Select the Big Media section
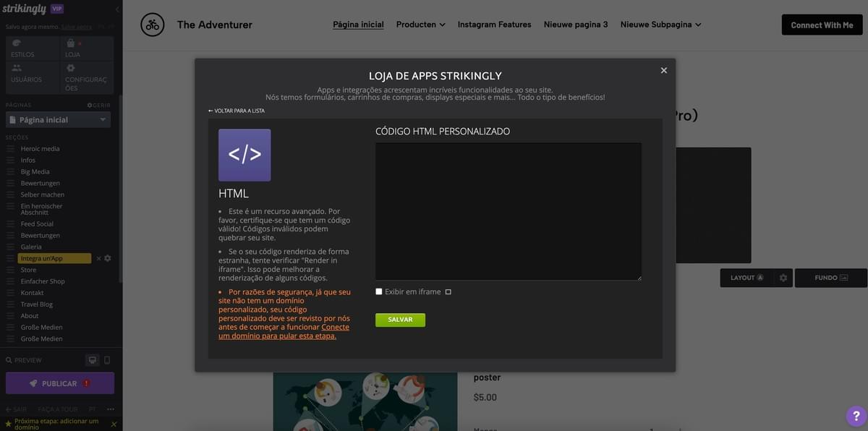This screenshot has height=431, width=868. click(35, 171)
